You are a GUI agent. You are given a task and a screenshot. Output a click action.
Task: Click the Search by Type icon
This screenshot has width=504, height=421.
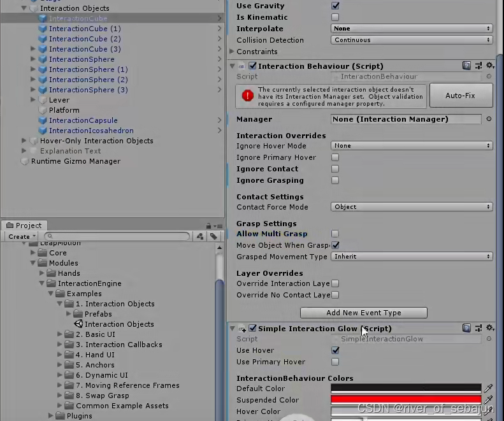pyautogui.click(x=200, y=236)
